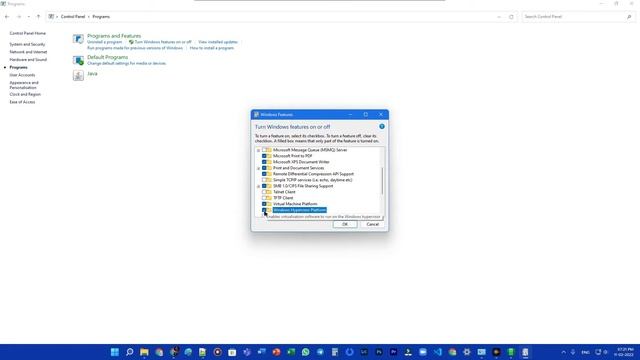Viewport: 640px width, 360px height.
Task: Open Microsoft Teams from the taskbar
Action: click(x=247, y=352)
